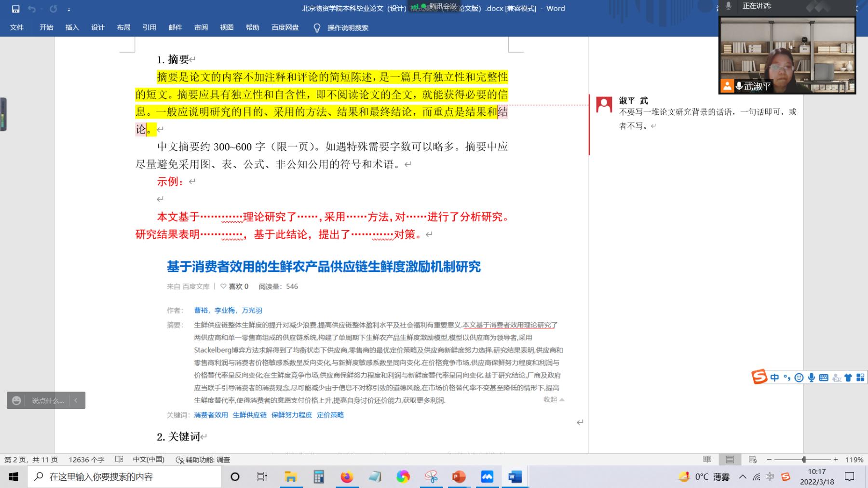868x488 pixels.
Task: Toggle Sogou punctuation mode
Action: pyautogui.click(x=787, y=378)
